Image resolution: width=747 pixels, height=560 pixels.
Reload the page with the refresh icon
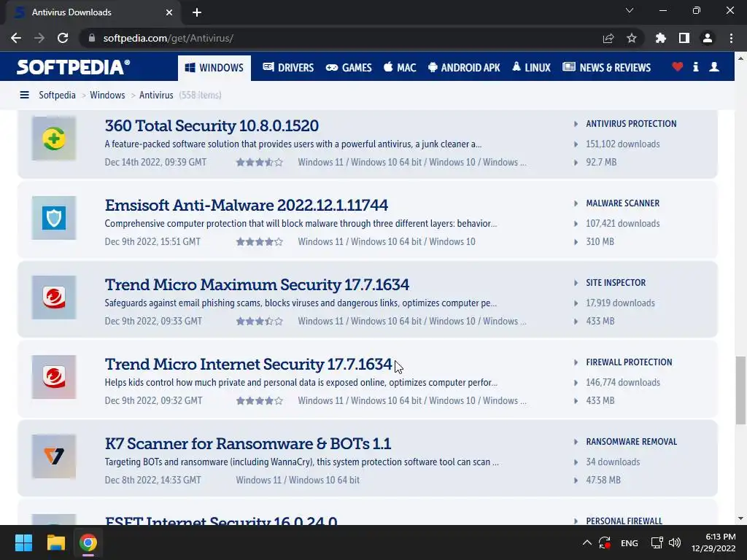click(x=63, y=38)
